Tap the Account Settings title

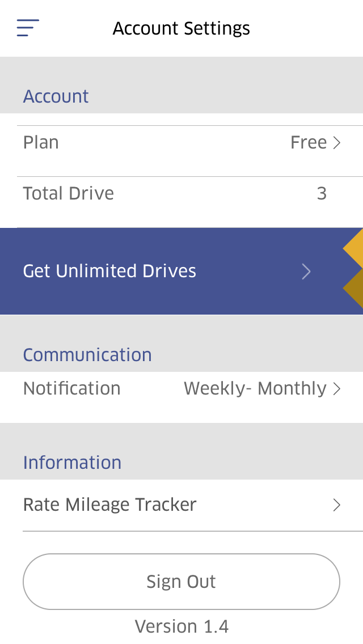click(181, 28)
